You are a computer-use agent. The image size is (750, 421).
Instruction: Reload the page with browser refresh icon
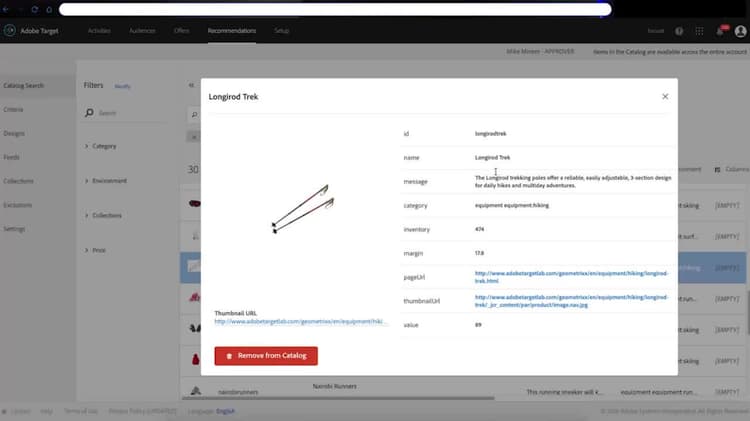point(34,9)
